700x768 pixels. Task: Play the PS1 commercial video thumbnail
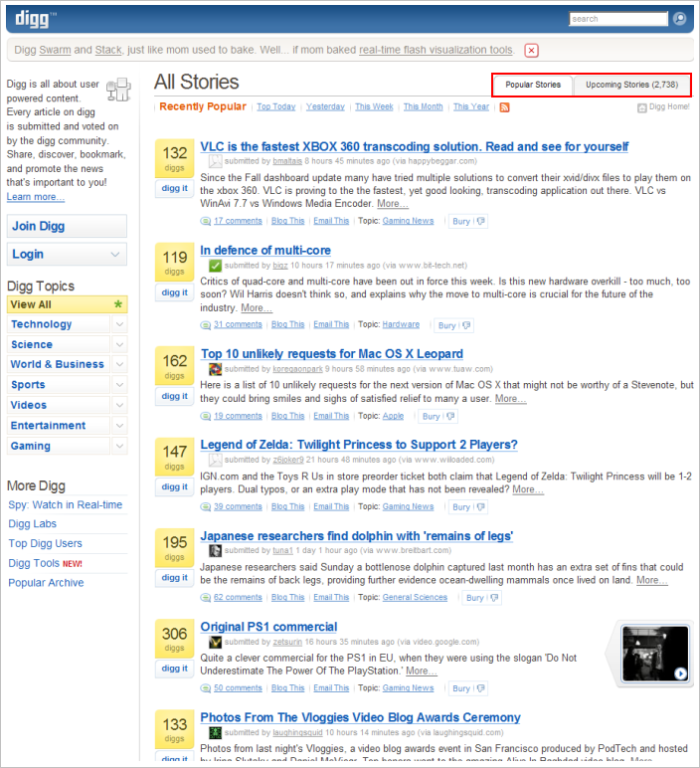[x=655, y=654]
